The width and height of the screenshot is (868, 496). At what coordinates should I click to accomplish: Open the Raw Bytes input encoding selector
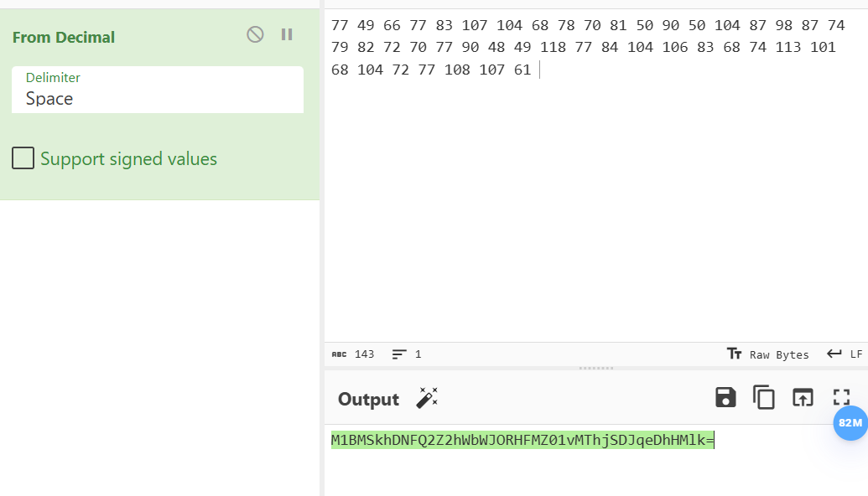[768, 354]
